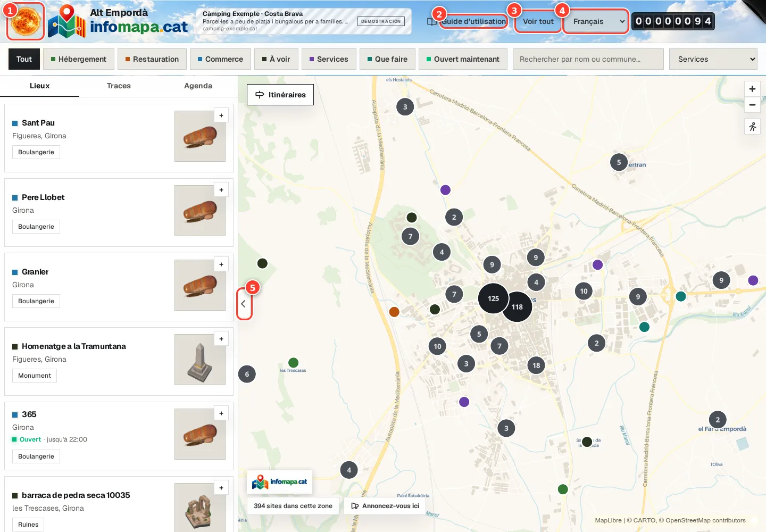The width and height of the screenshot is (766, 532).
Task: Expand the Services dropdown beside the search field
Action: pos(713,59)
